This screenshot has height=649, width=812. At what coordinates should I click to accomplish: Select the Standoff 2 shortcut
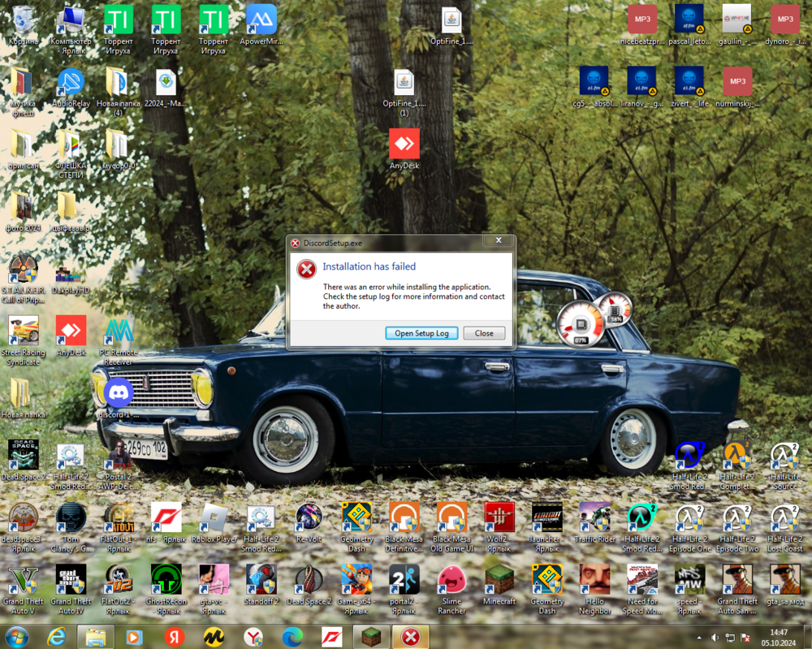tap(261, 584)
